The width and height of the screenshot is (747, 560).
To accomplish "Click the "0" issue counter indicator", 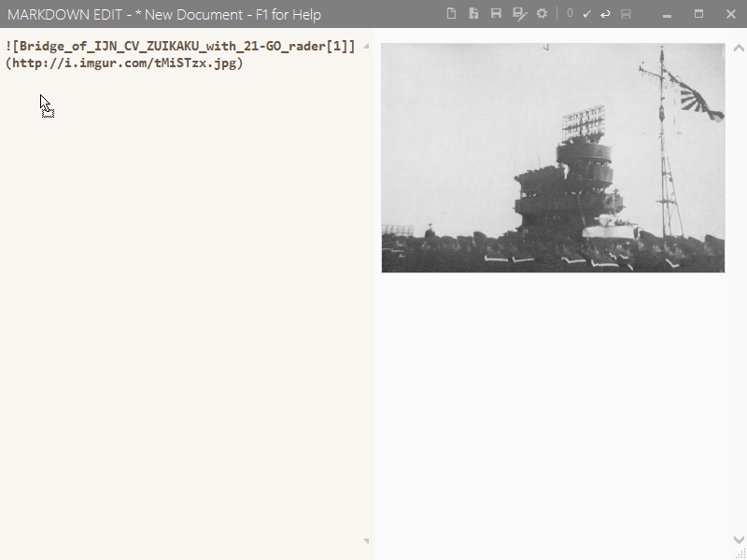I will 570,14.
